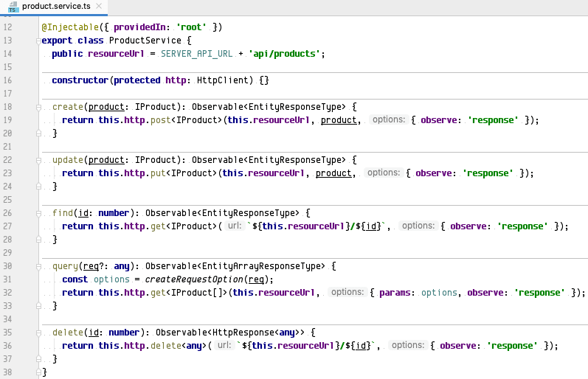Close the product.service.ts tab
The height and width of the screenshot is (379, 588).
click(x=99, y=6)
